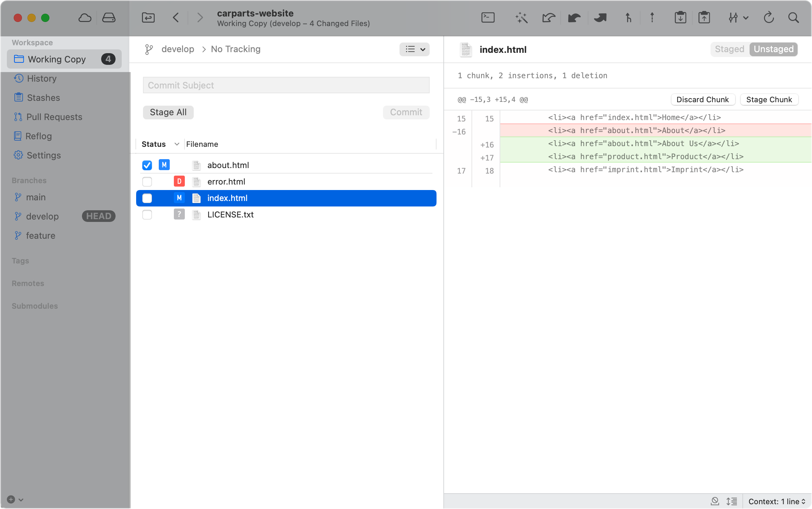Uncheck the about.html staged checkbox
Screen dimensions: 812x509
tap(147, 165)
